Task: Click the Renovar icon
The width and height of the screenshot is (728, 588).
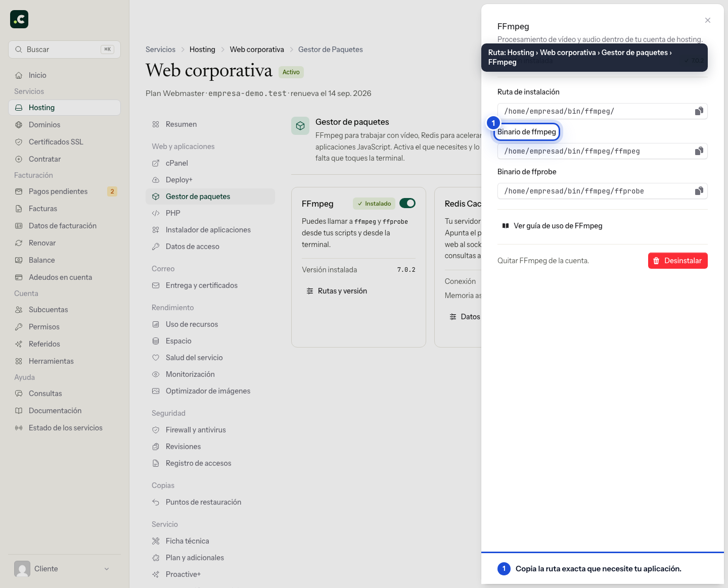Action: 19,243
